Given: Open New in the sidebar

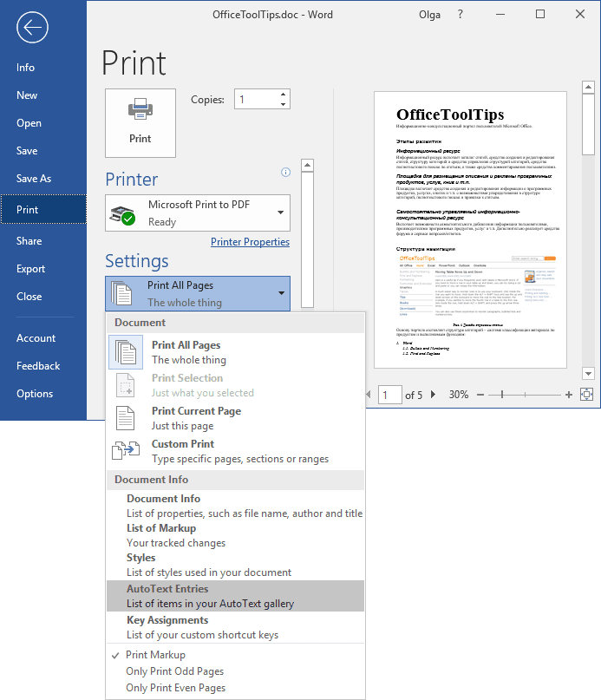Looking at the screenshot, I should (x=43, y=95).
